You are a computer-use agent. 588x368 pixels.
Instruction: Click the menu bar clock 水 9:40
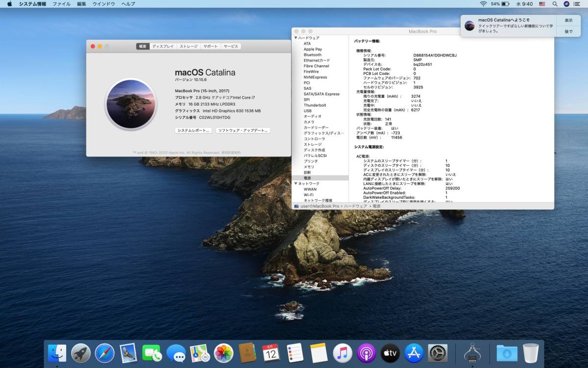(524, 4)
